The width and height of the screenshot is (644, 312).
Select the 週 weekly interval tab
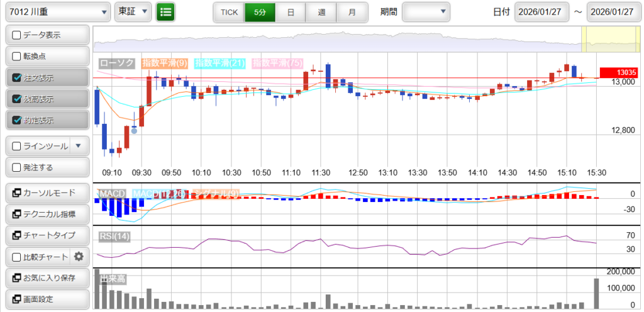321,12
